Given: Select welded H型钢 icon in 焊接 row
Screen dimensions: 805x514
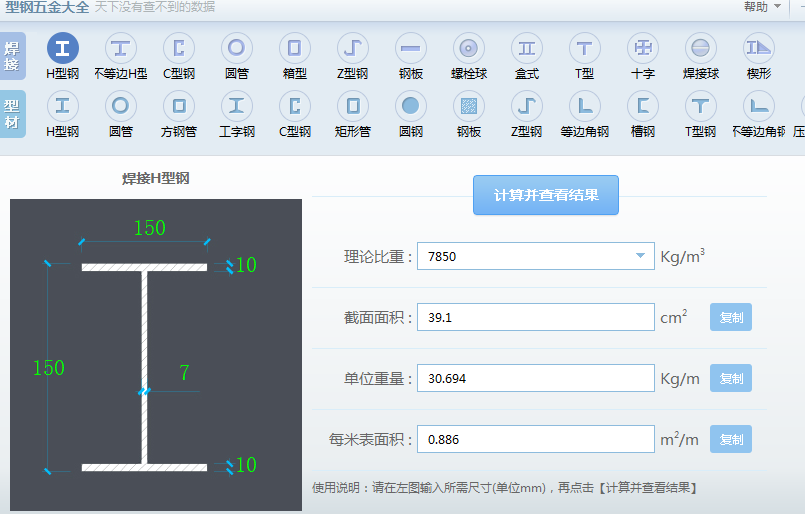Looking at the screenshot, I should (x=63, y=48).
